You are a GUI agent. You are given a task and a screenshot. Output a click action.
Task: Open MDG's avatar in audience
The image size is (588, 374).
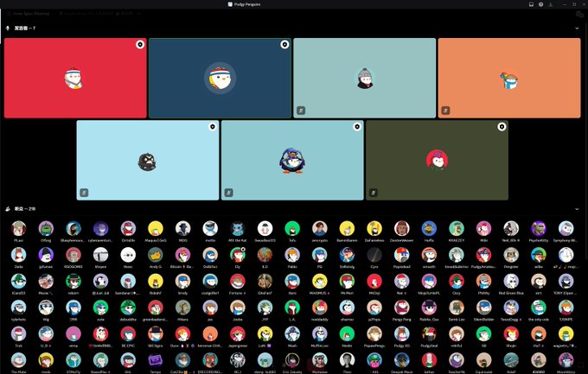coord(183,228)
